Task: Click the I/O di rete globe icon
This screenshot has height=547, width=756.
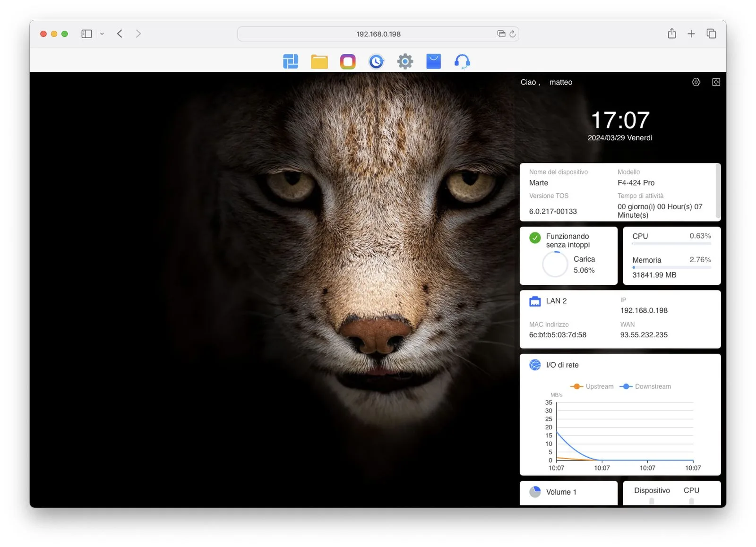Action: coord(535,365)
